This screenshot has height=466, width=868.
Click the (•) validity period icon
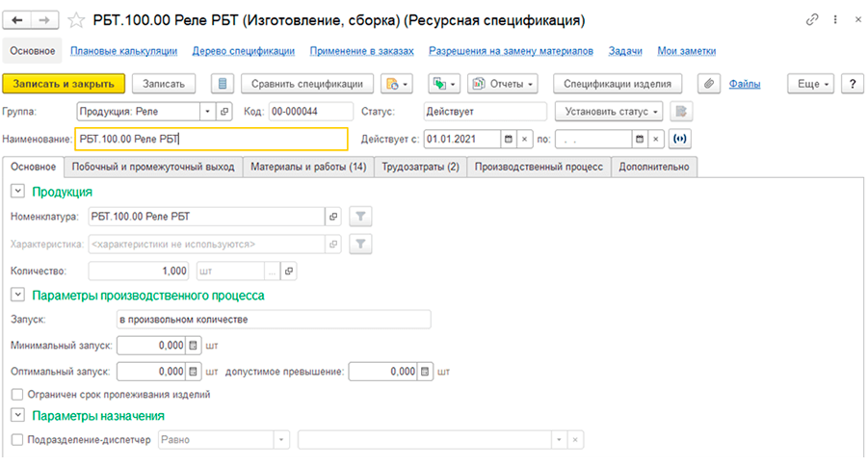[680, 139]
